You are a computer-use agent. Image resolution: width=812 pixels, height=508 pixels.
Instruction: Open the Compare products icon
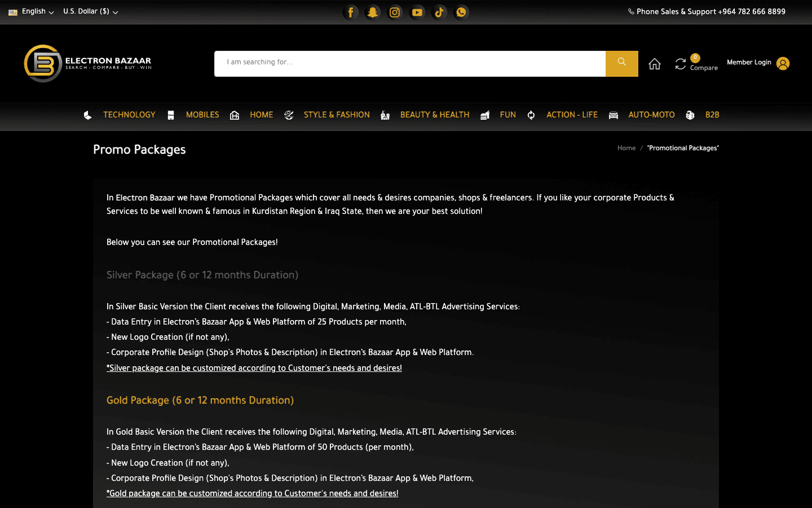pos(681,64)
